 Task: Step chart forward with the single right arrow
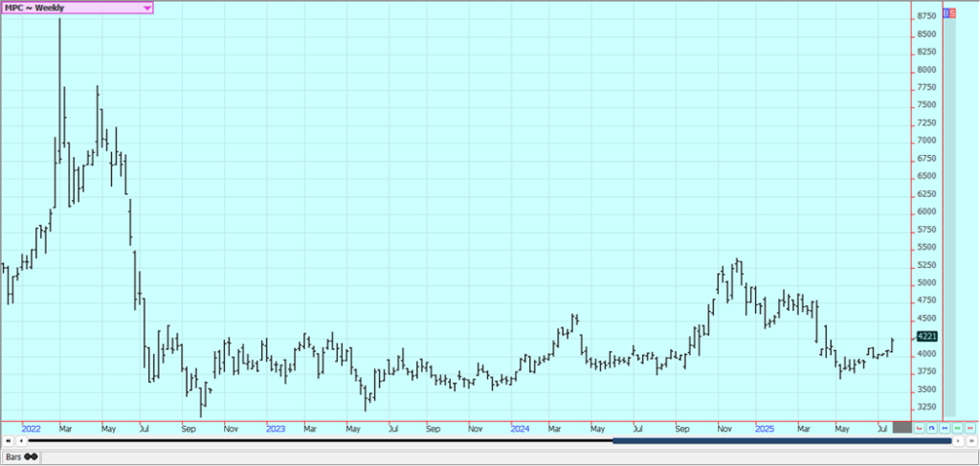coord(958,441)
